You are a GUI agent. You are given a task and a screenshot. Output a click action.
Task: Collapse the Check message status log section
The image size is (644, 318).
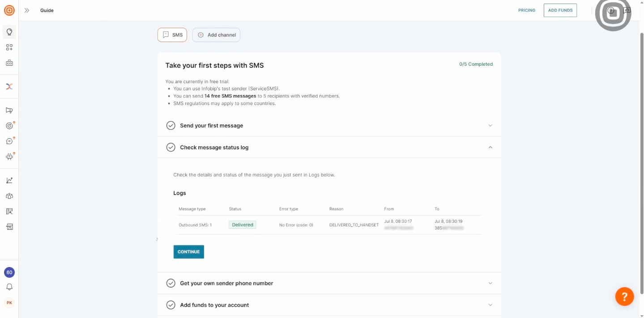click(x=490, y=147)
